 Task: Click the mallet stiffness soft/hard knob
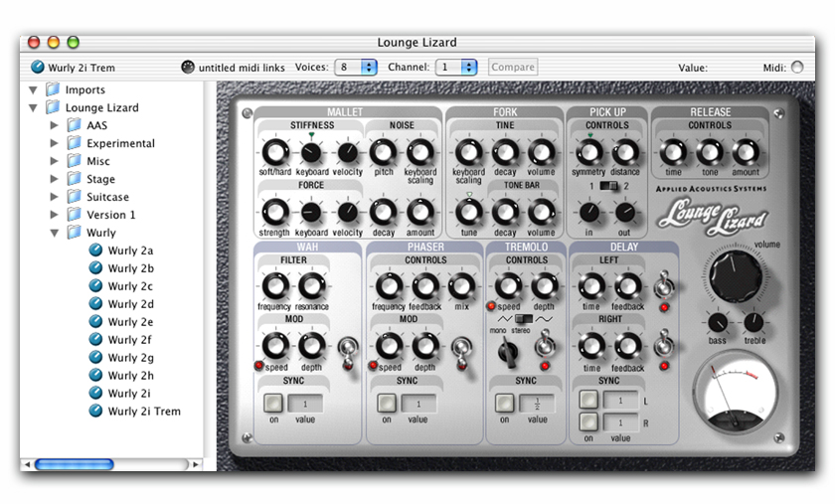(275, 152)
